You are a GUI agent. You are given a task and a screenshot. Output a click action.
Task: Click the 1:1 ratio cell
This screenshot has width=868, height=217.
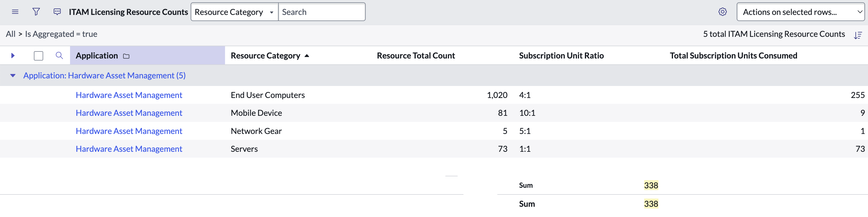click(x=525, y=149)
